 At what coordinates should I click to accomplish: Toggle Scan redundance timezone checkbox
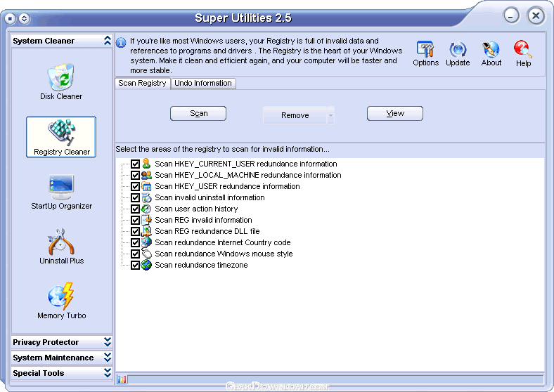pyautogui.click(x=135, y=266)
